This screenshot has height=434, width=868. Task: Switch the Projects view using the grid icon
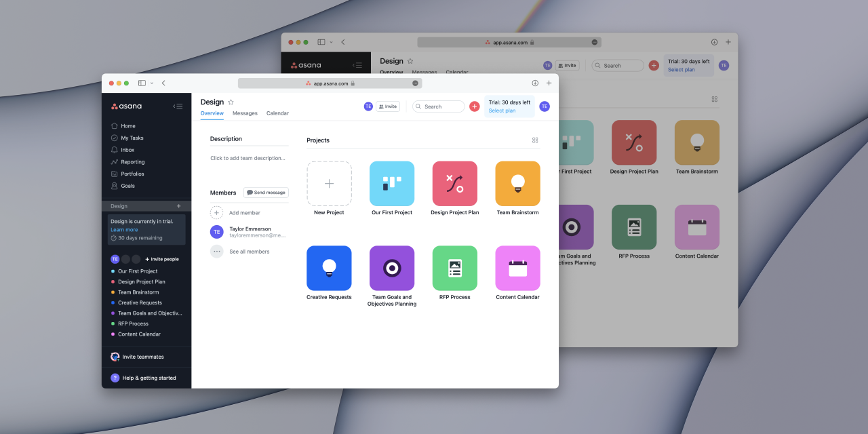534,140
